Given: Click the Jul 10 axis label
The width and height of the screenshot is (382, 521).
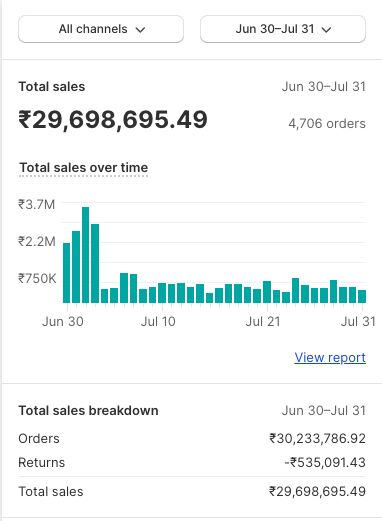Looking at the screenshot, I should coord(158,321).
